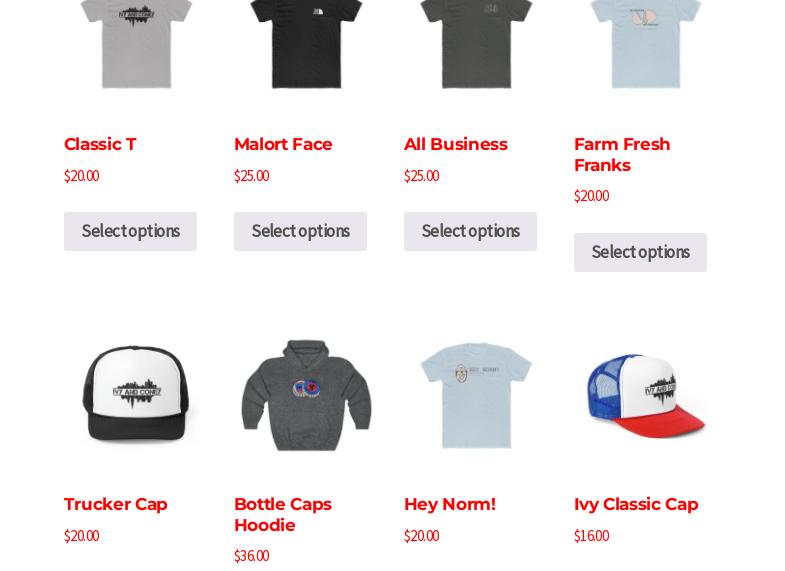This screenshot has height=571, width=785.
Task: Open the Classic T gray shirt image
Action: [135, 45]
